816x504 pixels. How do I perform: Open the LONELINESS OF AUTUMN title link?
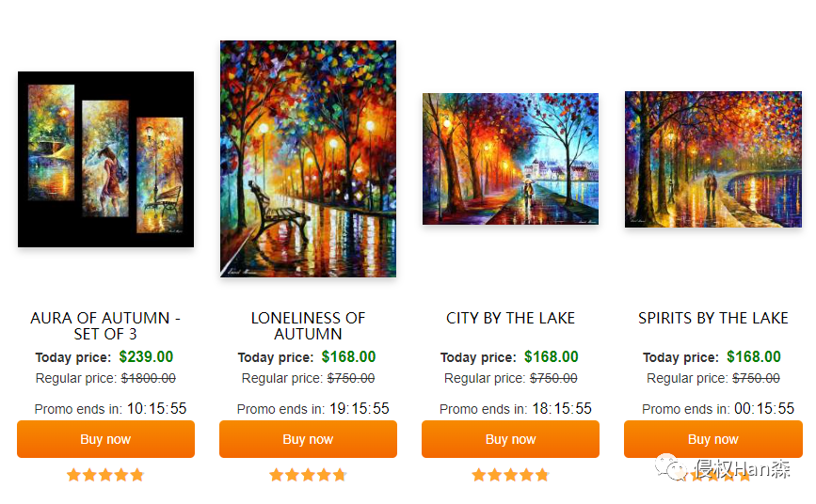(308, 325)
